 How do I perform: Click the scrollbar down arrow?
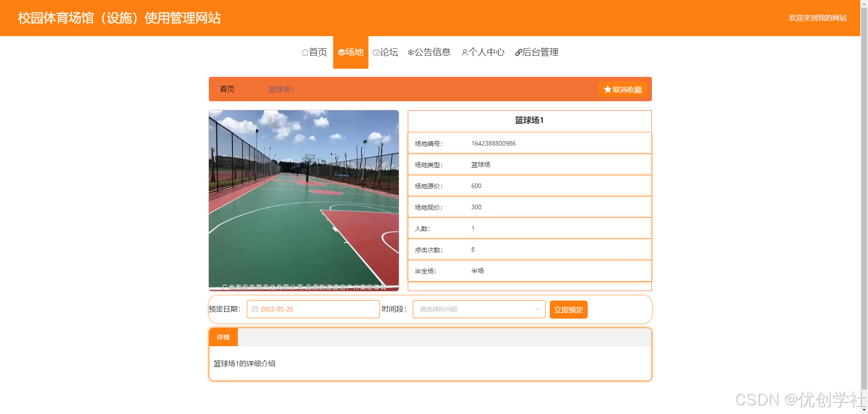[x=864, y=410]
